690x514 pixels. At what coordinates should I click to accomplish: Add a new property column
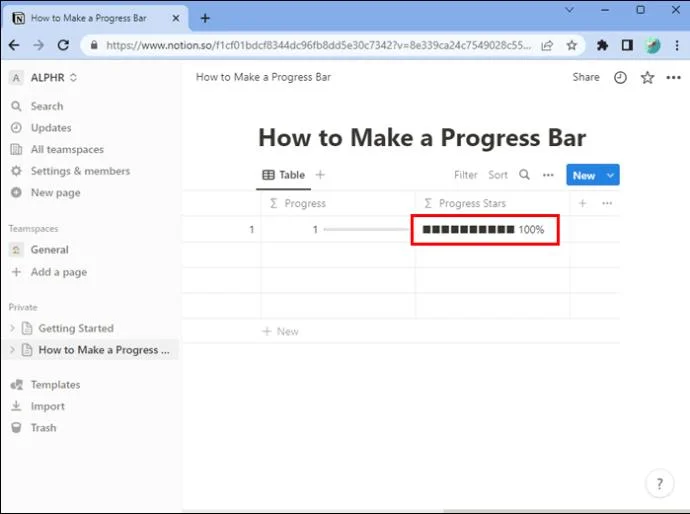click(x=583, y=203)
